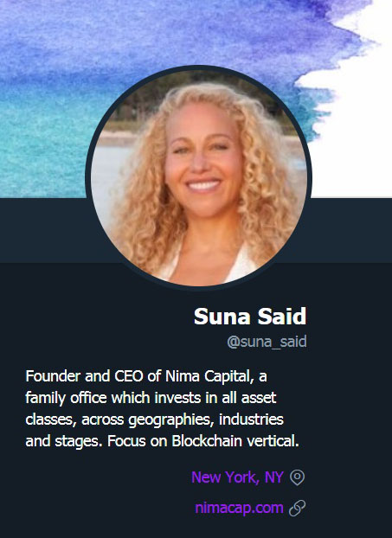Click 'Founder and CEO' in the bio
This screenshot has height=538, width=392.
click(85, 376)
